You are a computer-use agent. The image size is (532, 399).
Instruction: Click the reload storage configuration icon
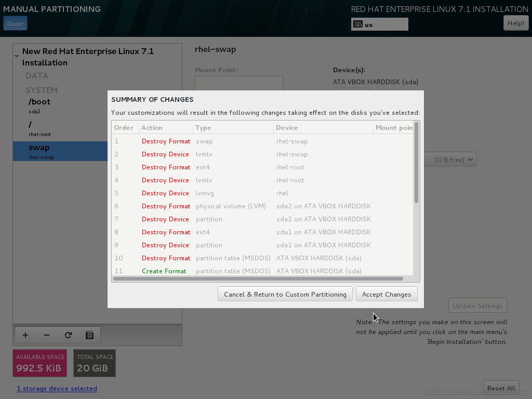click(68, 335)
